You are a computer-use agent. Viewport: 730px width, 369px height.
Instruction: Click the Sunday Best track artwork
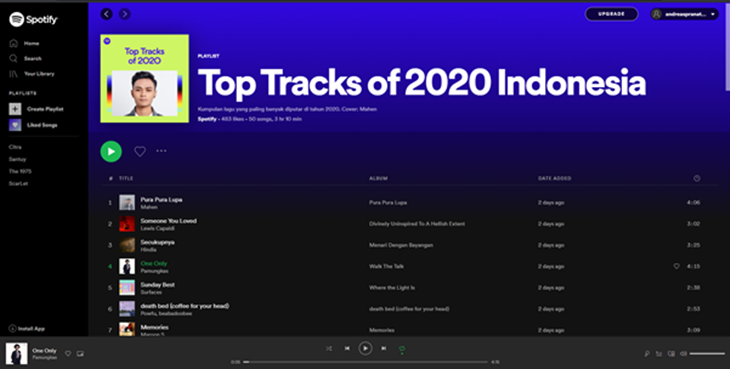tap(127, 288)
